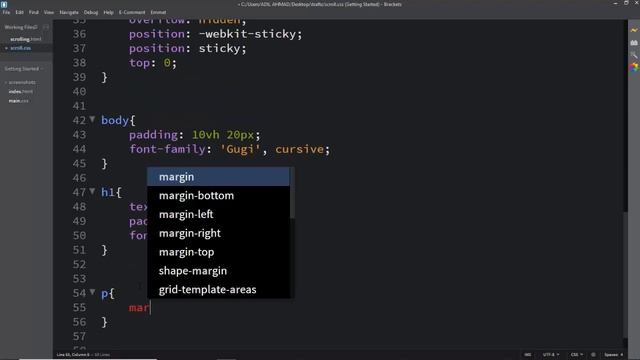Click the editor vertical scrollbar thumb

625,274
